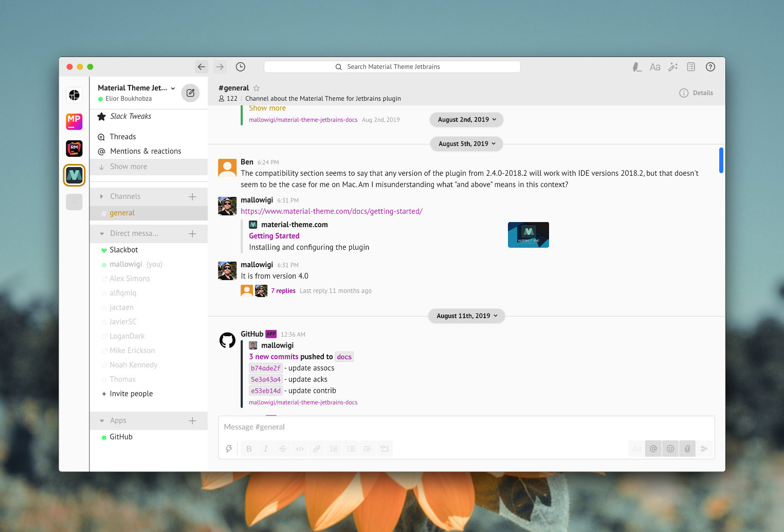Click the Message #general input field
This screenshot has height=532, width=784.
(x=466, y=427)
